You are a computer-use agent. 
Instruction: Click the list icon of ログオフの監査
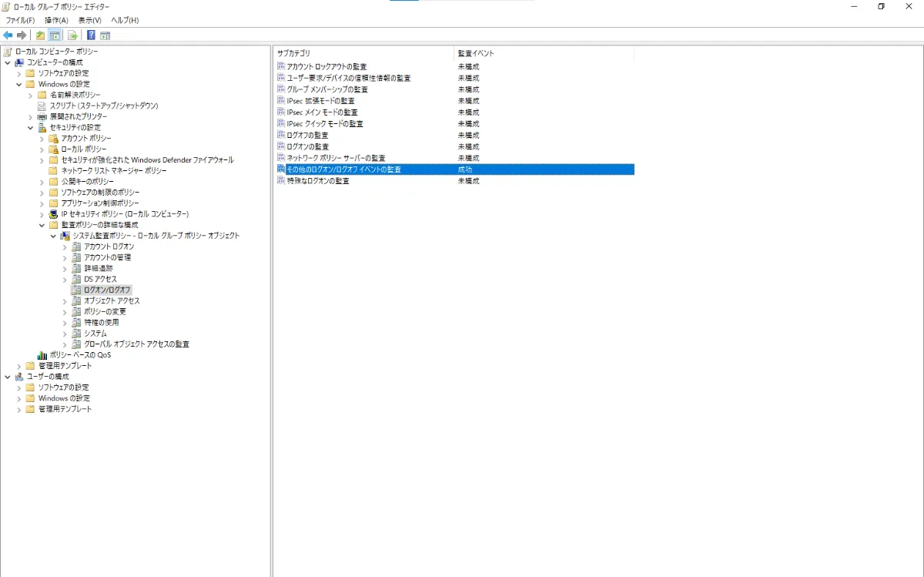point(281,135)
